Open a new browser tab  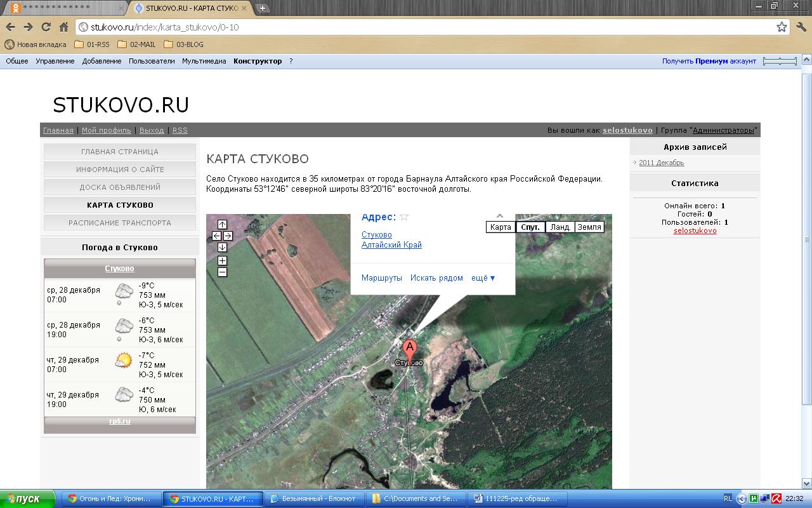click(263, 8)
